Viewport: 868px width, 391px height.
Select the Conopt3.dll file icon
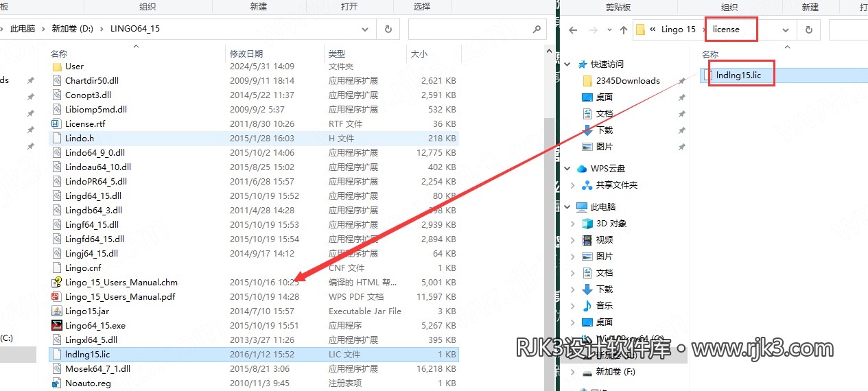(x=57, y=95)
